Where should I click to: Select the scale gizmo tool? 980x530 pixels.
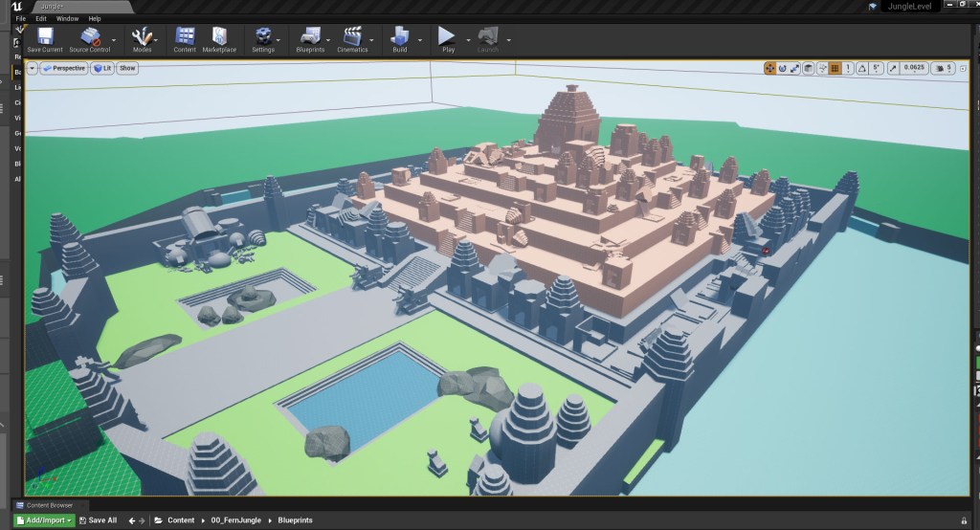[795, 68]
